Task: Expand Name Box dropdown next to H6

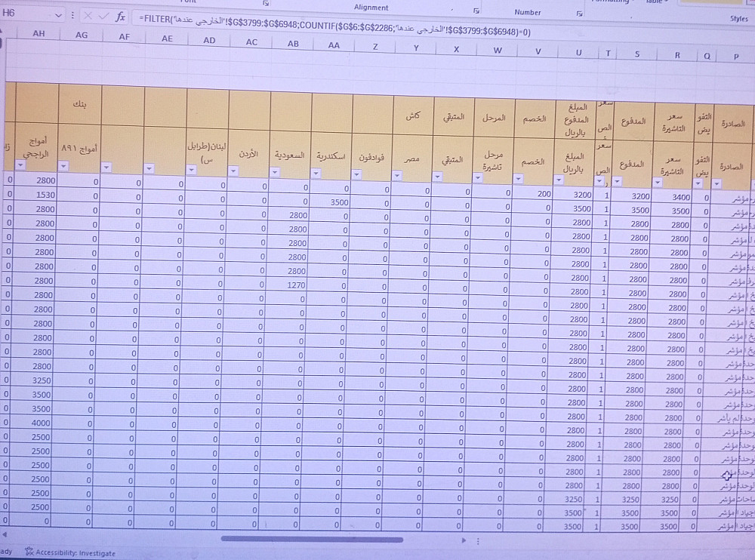Action: pyautogui.click(x=58, y=15)
